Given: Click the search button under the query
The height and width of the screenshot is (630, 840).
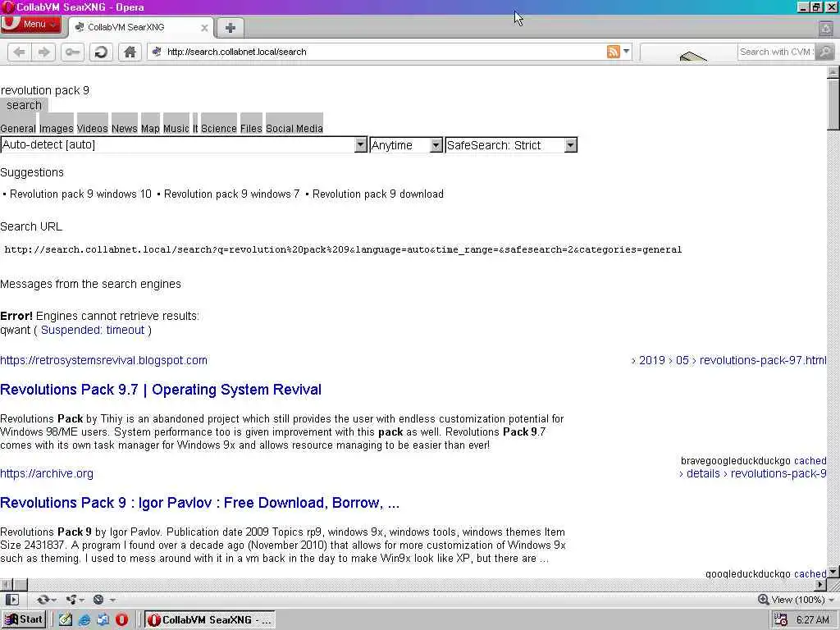Looking at the screenshot, I should click(x=24, y=105).
